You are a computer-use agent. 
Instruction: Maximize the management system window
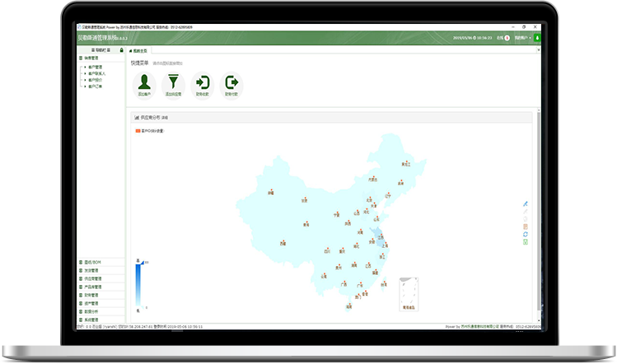click(x=524, y=27)
